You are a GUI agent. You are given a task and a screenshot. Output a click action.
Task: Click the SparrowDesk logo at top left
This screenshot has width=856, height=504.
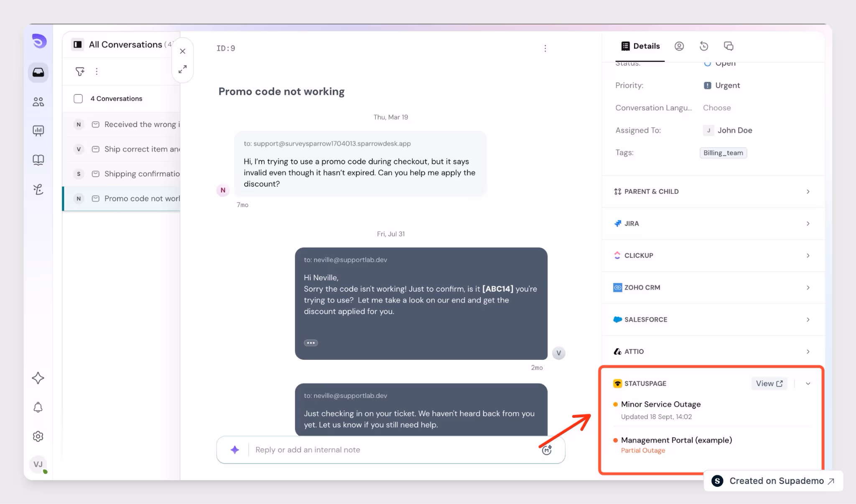[x=39, y=41]
